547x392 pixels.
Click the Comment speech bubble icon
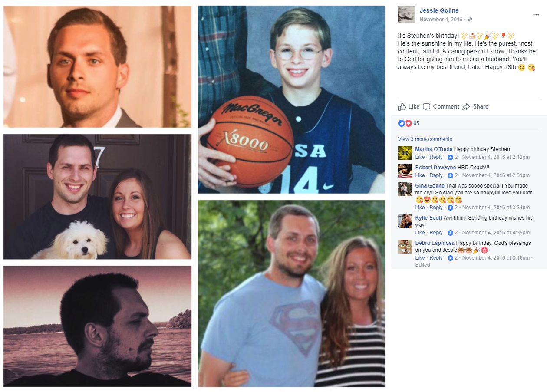(427, 107)
